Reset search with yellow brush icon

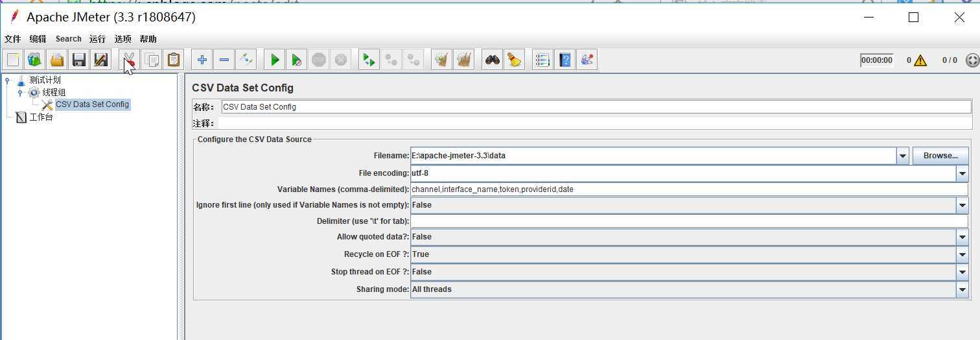click(x=515, y=60)
